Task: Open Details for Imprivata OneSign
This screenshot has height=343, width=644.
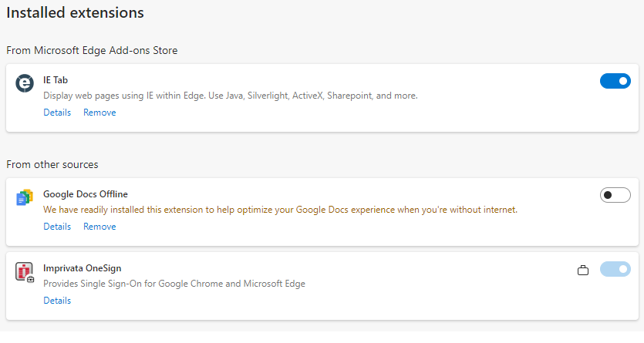Action: 57,301
